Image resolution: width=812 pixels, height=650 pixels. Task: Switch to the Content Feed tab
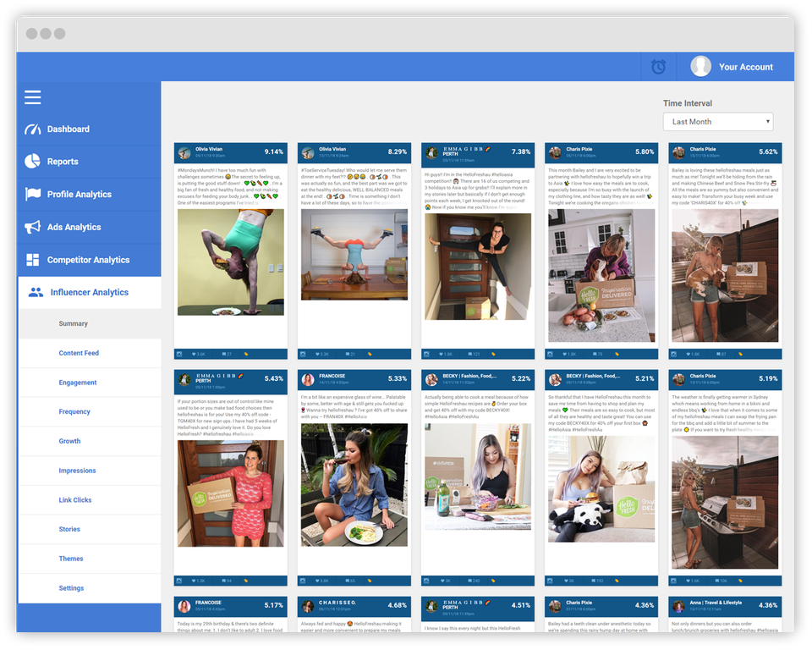[x=80, y=353]
